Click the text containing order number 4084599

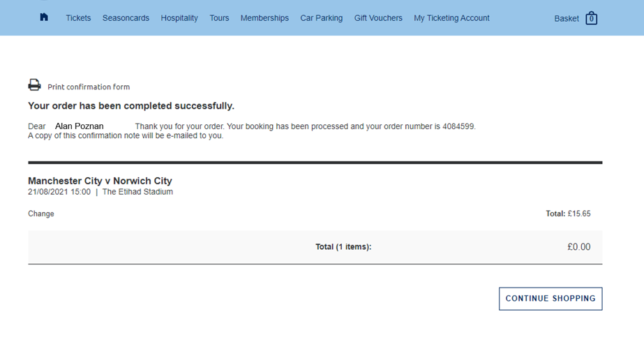305,126
